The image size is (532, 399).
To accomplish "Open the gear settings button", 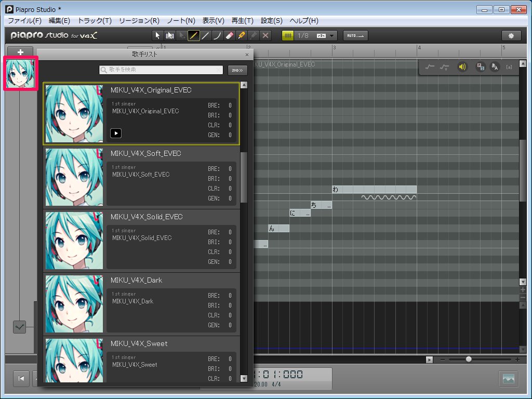I will point(511,36).
